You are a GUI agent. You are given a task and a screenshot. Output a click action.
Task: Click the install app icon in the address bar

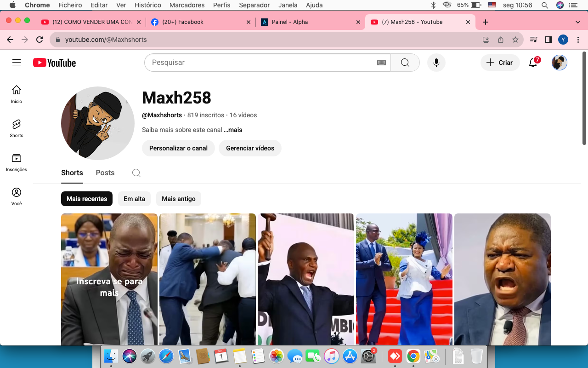(x=486, y=40)
